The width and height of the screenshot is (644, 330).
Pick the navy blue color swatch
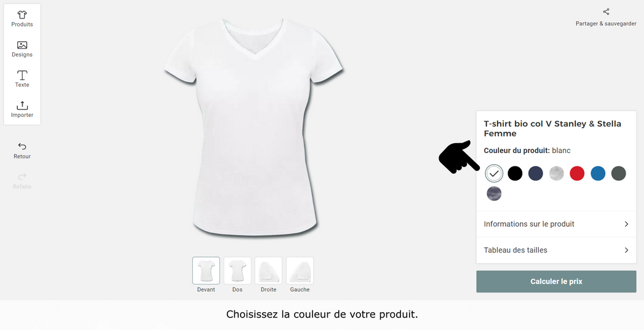(536, 174)
